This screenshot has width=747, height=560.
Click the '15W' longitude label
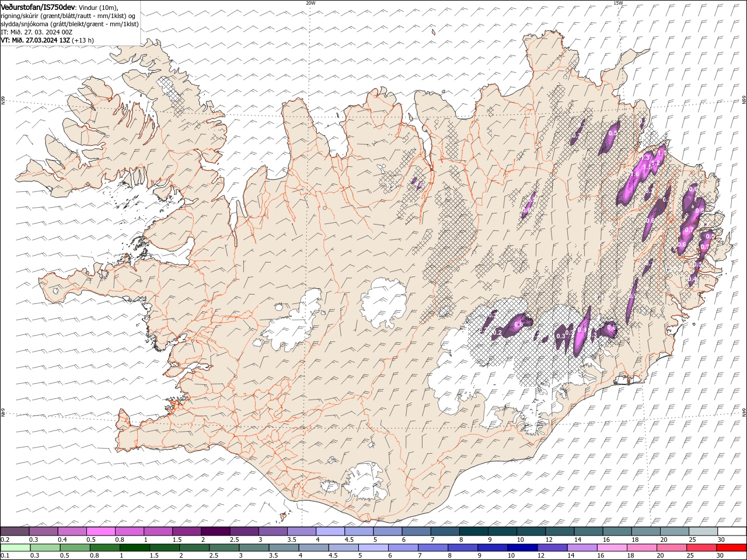pos(618,3)
